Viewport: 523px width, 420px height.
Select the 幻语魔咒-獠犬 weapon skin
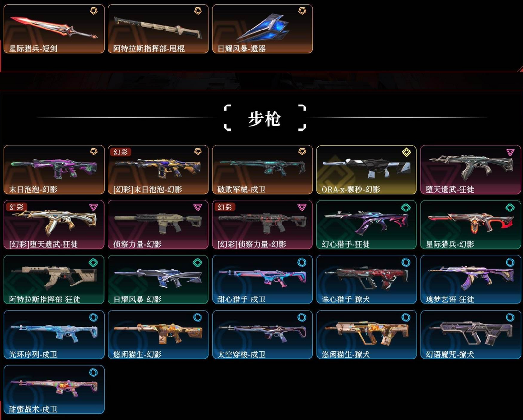471,335
